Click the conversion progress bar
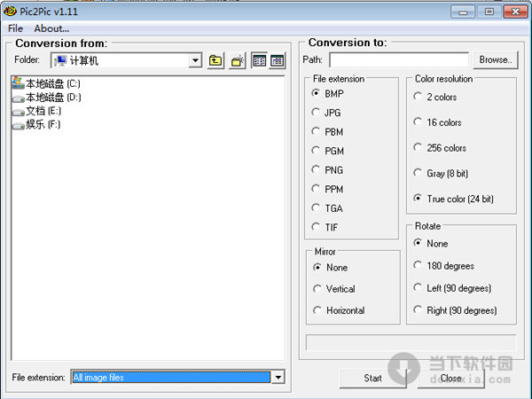 [411, 342]
